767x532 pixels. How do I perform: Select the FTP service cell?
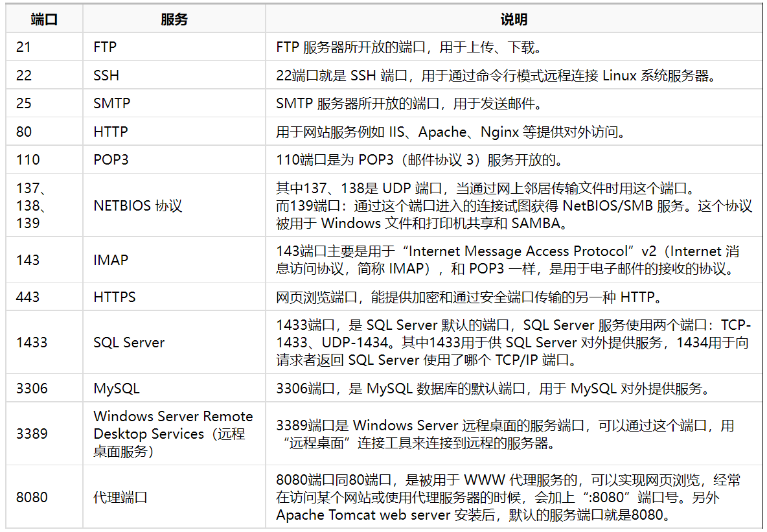(105, 47)
